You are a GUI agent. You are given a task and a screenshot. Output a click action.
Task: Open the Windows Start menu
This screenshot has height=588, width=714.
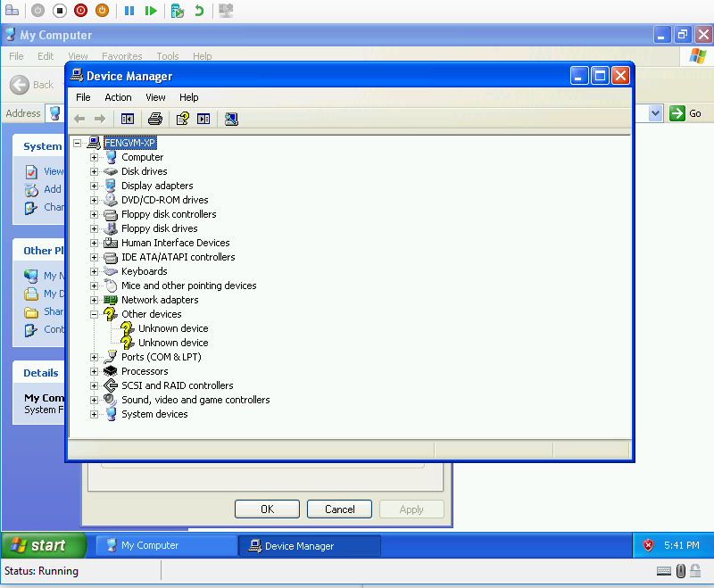click(x=43, y=545)
